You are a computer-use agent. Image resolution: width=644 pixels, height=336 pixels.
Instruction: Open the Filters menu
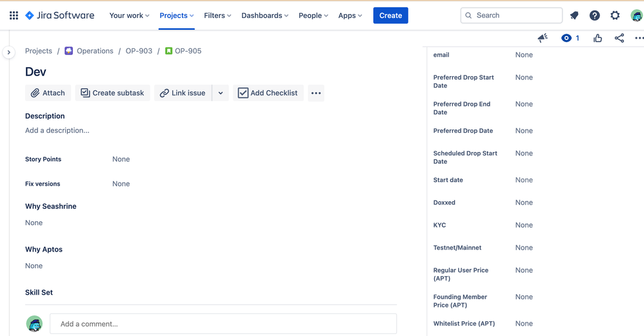(x=217, y=15)
